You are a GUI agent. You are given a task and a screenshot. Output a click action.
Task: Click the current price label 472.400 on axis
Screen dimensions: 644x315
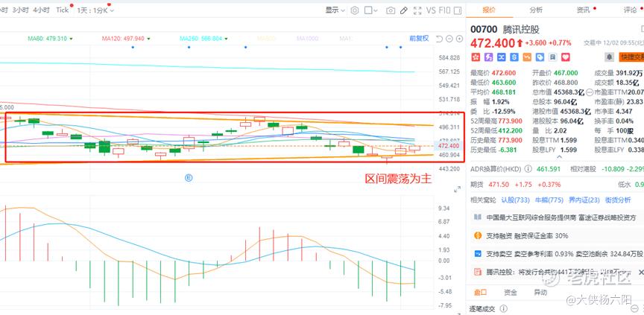click(449, 146)
